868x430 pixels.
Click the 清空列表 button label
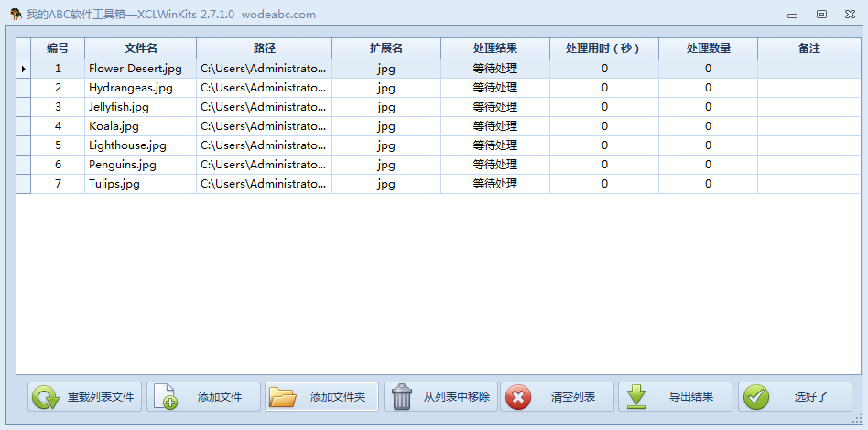[x=573, y=397]
